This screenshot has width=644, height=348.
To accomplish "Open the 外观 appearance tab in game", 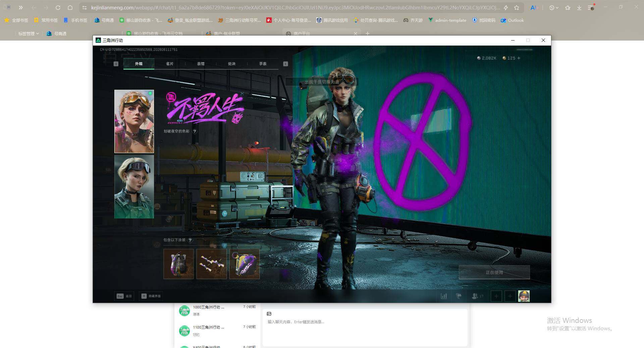I will pos(139,64).
